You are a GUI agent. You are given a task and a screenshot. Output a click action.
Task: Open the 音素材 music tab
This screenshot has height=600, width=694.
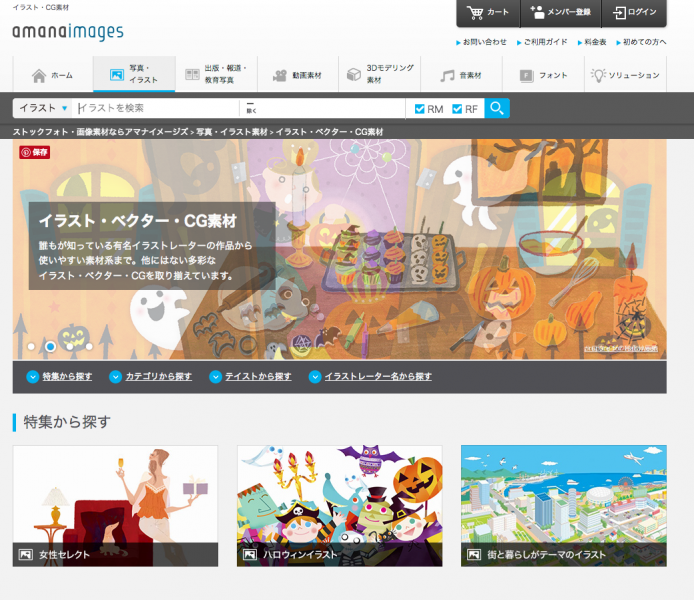point(461,75)
